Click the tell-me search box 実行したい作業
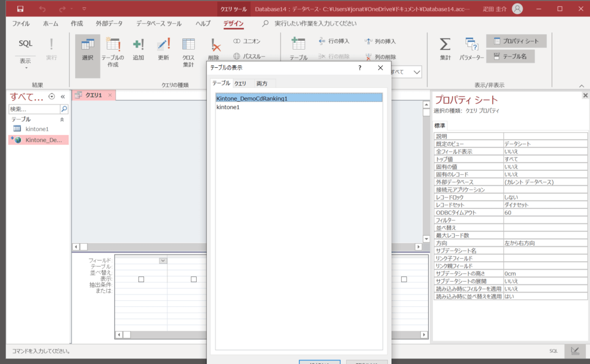The image size is (590, 364). coord(315,24)
